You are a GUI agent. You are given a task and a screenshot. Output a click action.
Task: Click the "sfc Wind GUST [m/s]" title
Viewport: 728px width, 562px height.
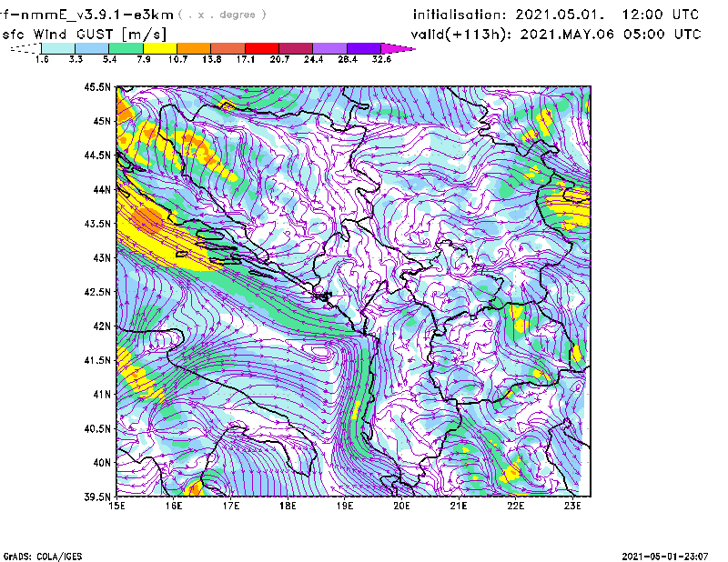[x=84, y=35]
